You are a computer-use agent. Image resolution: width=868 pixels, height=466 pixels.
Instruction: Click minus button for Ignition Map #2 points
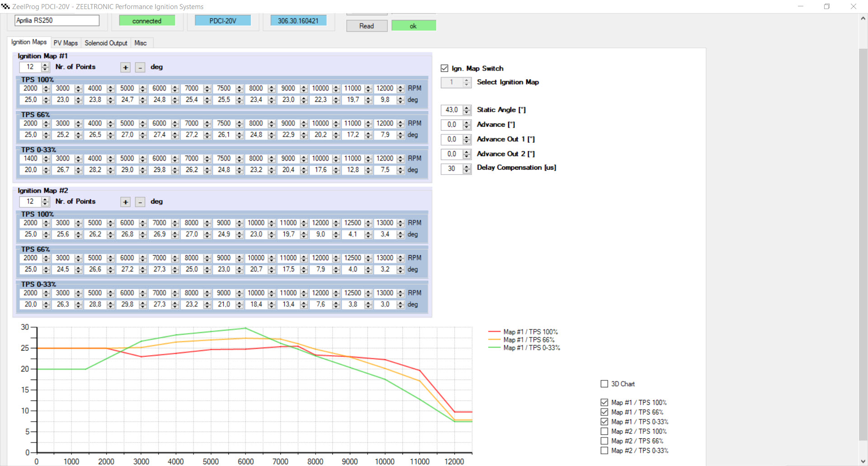(x=140, y=202)
